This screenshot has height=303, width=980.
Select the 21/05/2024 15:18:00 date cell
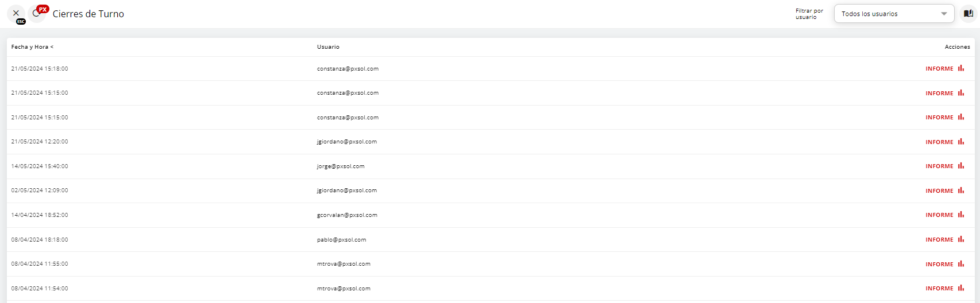point(40,69)
